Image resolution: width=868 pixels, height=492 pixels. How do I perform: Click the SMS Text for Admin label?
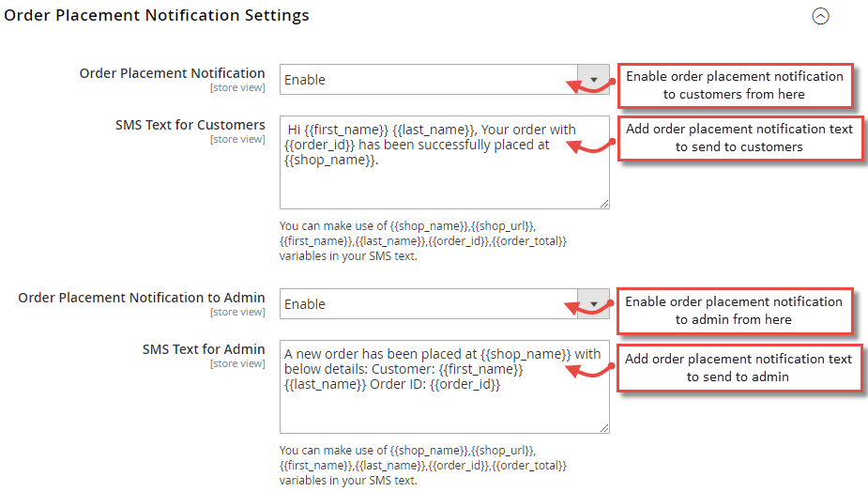(204, 349)
